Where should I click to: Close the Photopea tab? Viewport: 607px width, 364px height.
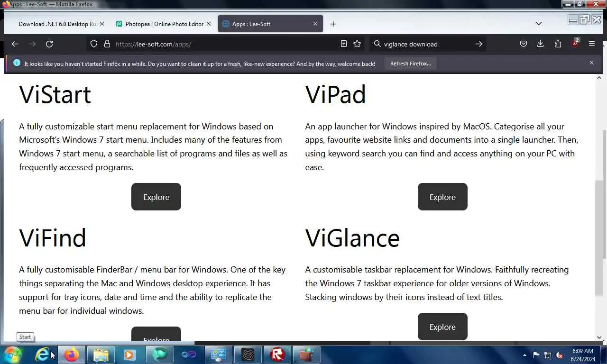(209, 24)
